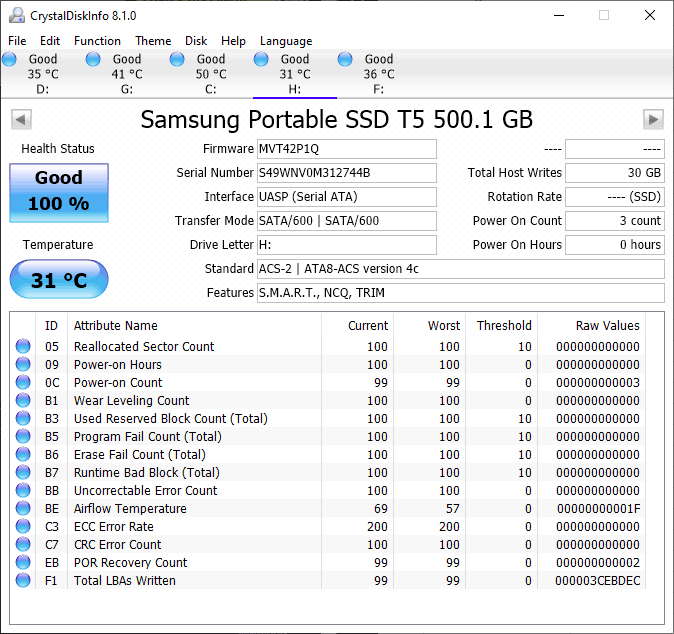
Task: Click the Serial Number field
Action: click(x=347, y=173)
